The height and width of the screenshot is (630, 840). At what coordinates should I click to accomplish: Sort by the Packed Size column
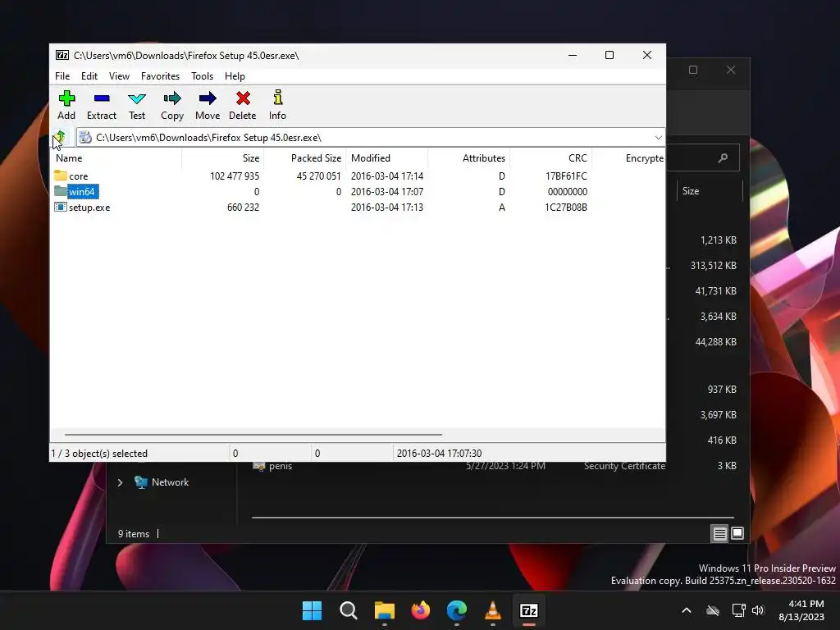click(x=305, y=158)
